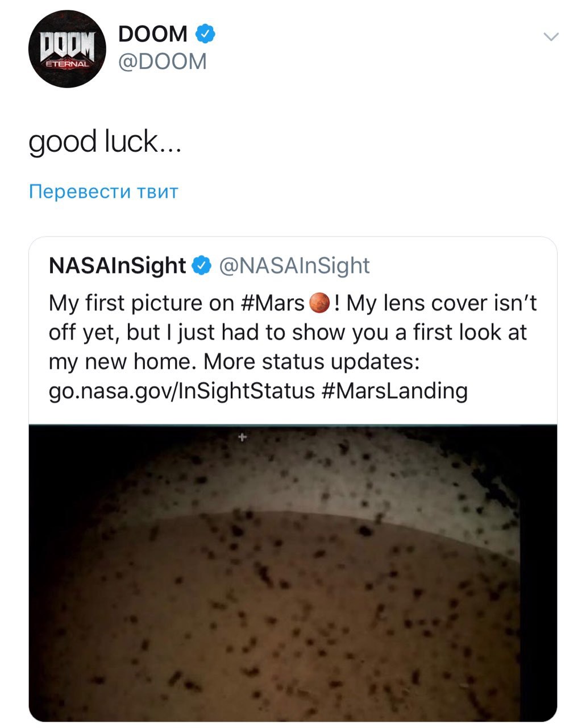Open the @DOOM handle
586x728 pixels.
pos(163,61)
